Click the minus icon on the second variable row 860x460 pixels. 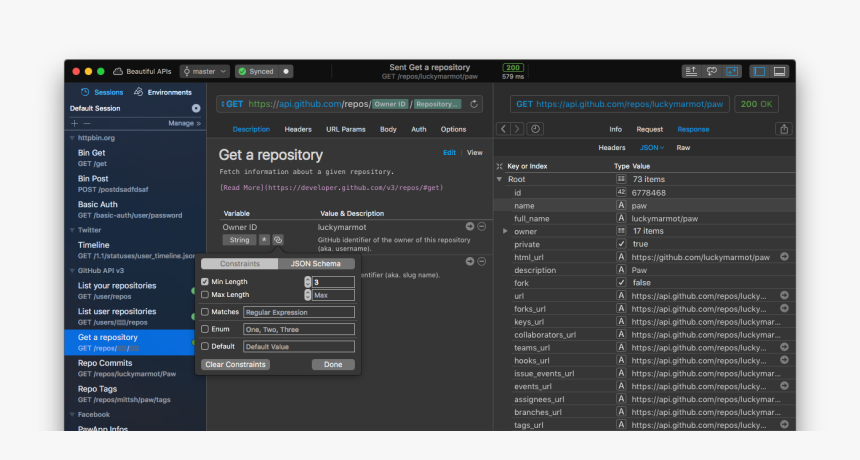point(482,262)
